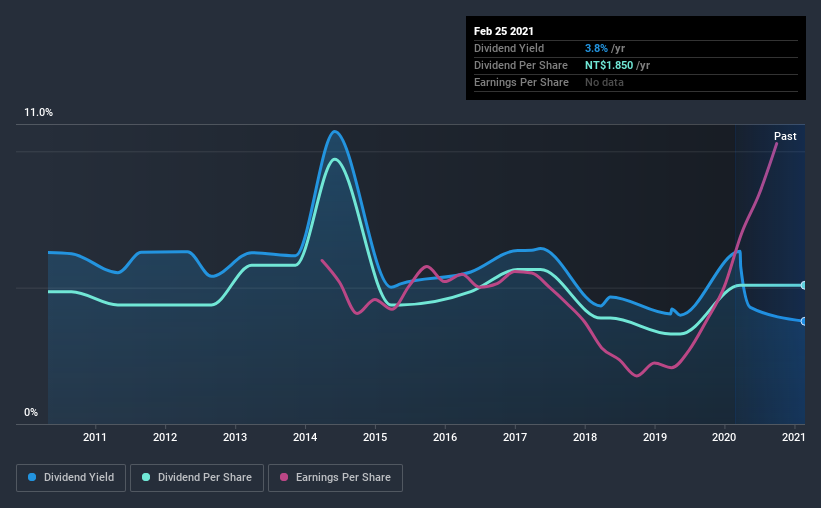Image resolution: width=821 pixels, height=508 pixels.
Task: Select the 2011 x-axis year label
Action: [x=95, y=437]
